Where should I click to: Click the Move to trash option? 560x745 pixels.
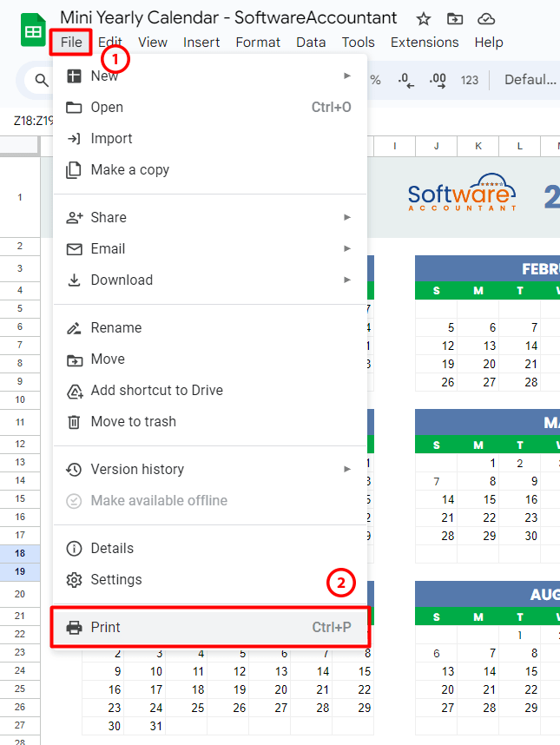(x=210, y=421)
